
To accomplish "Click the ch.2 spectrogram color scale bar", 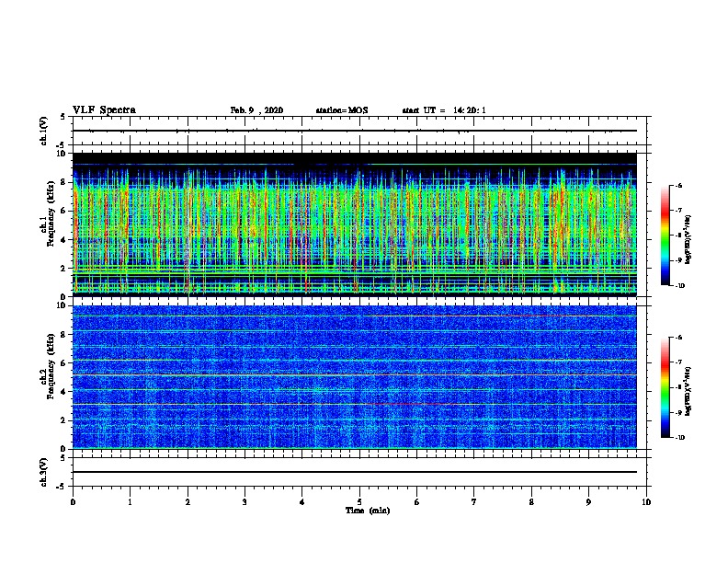I will (665, 387).
